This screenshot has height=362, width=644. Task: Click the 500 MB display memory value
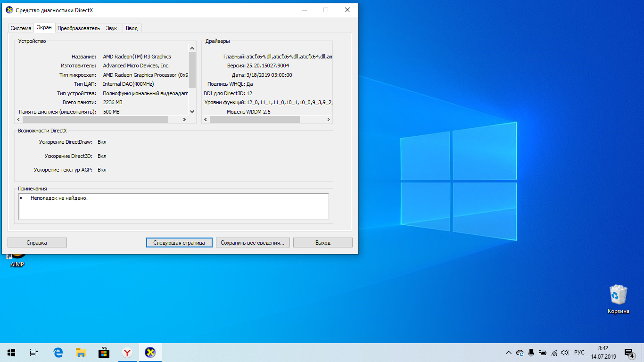pos(111,112)
